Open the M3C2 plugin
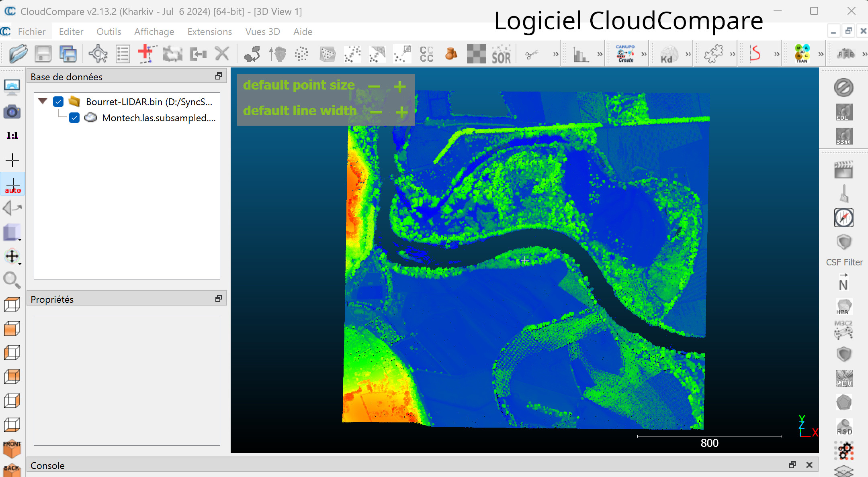Image resolution: width=868 pixels, height=477 pixels. (843, 330)
